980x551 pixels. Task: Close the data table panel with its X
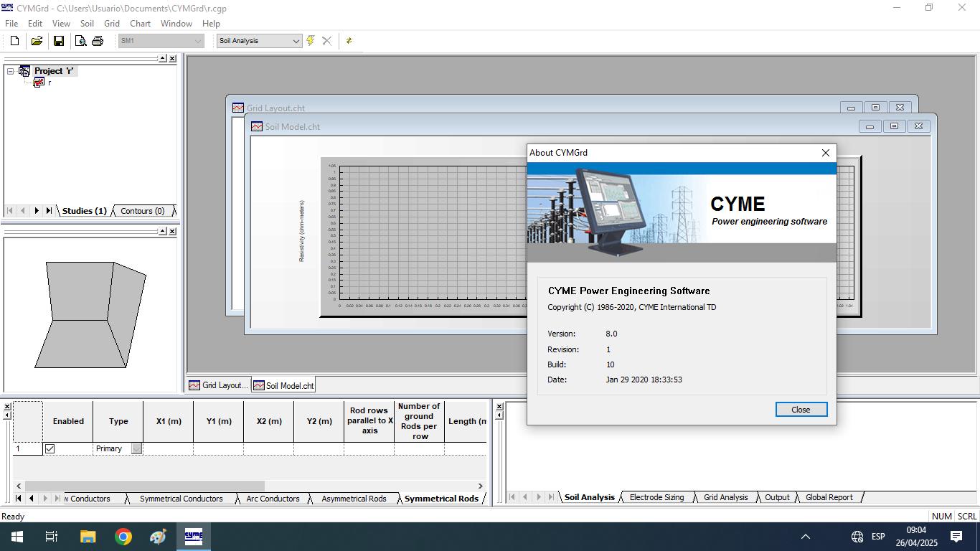[7, 406]
